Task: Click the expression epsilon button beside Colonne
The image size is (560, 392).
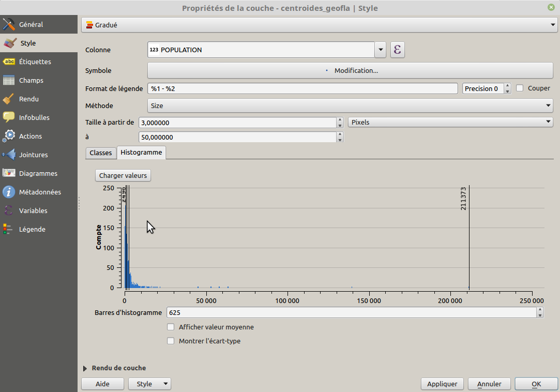Action: click(397, 50)
